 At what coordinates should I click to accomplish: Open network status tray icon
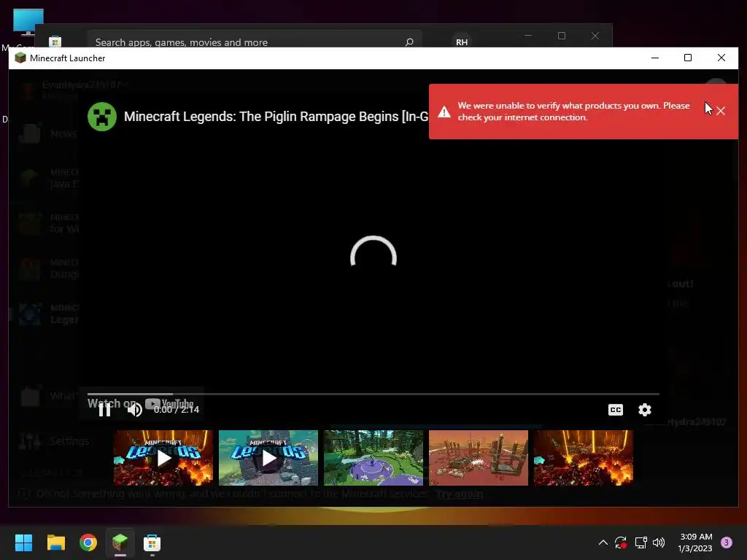tap(640, 542)
